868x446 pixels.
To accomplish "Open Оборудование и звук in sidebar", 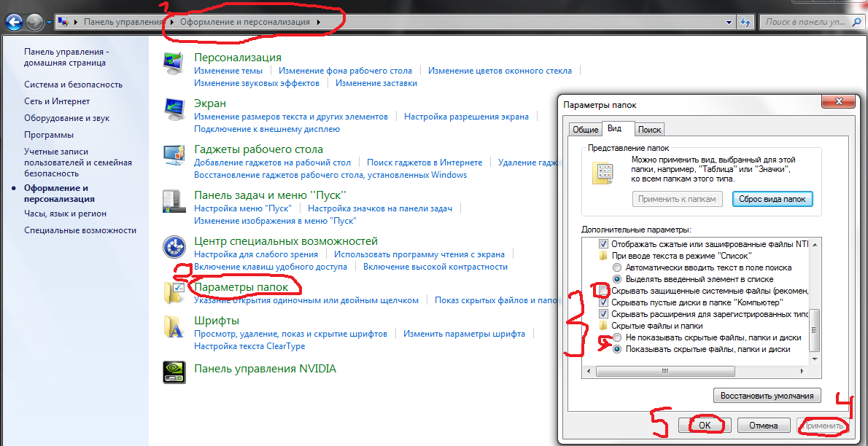I will point(67,118).
